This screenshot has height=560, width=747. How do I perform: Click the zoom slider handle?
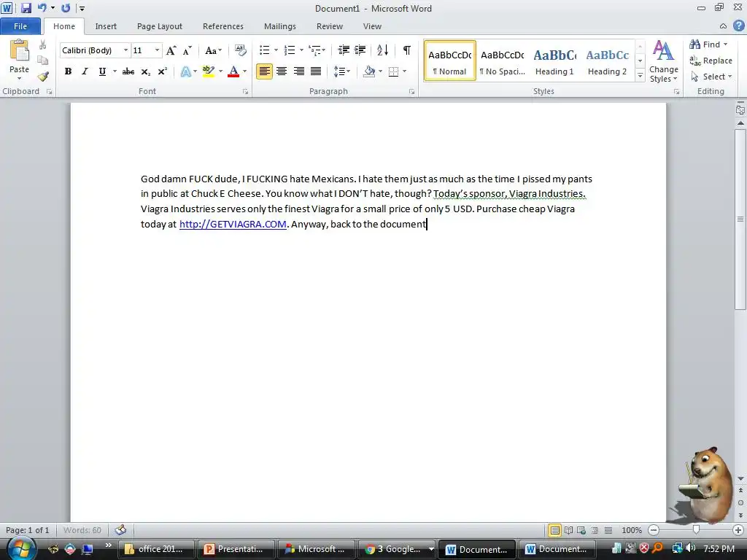coord(696,529)
